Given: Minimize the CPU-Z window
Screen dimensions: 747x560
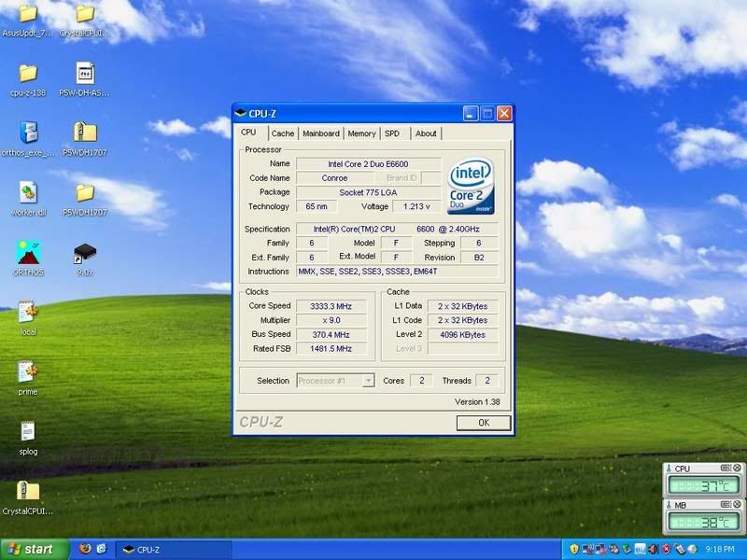Looking at the screenshot, I should point(471,113).
